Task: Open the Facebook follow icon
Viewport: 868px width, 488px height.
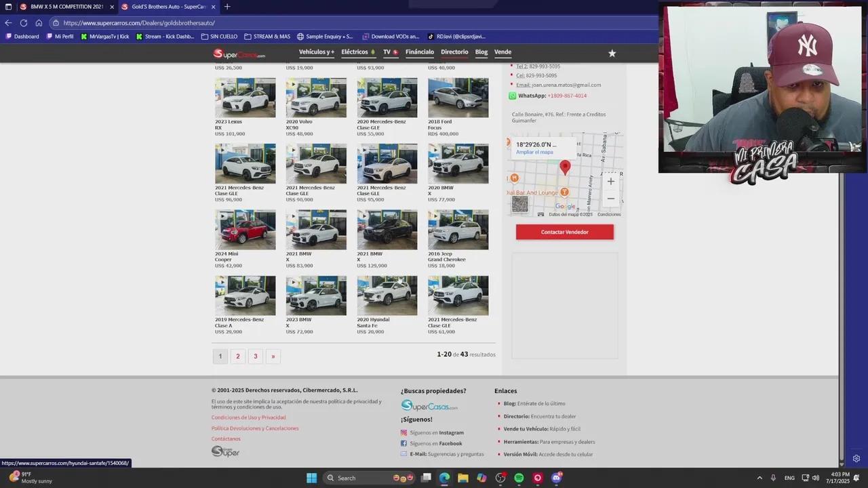Action: tap(404, 443)
